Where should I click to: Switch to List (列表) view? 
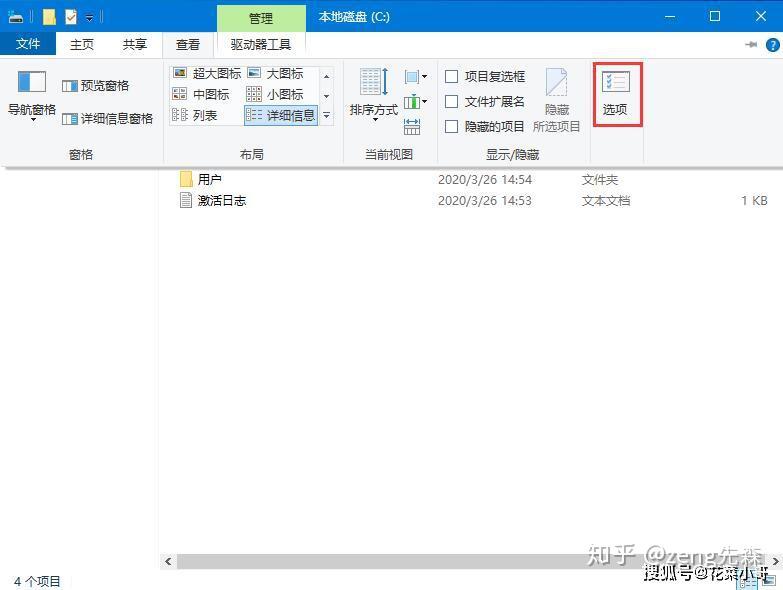195,115
